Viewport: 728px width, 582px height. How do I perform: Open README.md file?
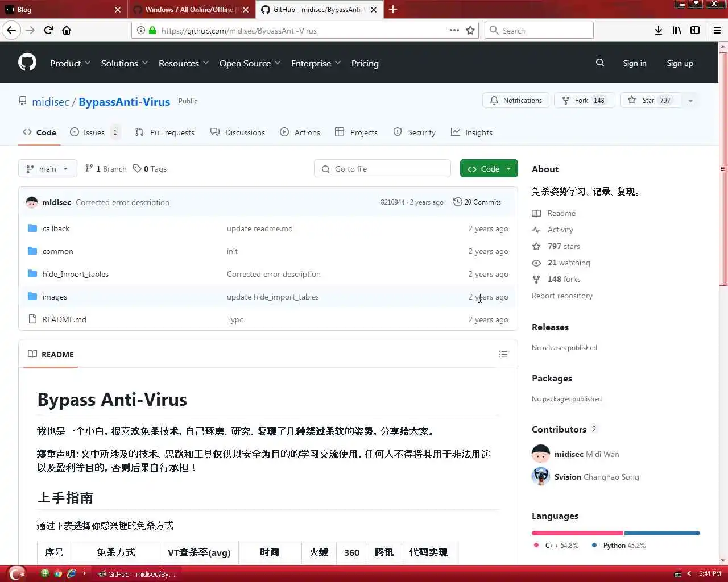click(64, 319)
